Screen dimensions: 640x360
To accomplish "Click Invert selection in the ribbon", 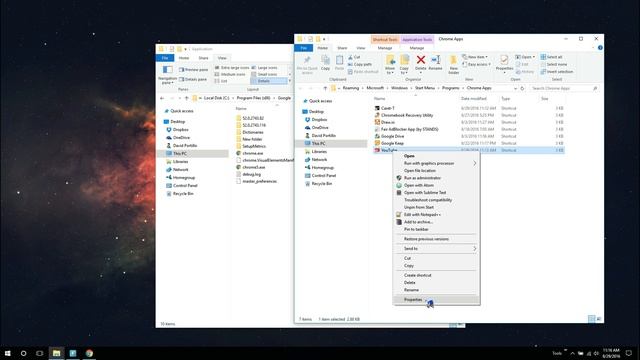I will coord(557,72).
